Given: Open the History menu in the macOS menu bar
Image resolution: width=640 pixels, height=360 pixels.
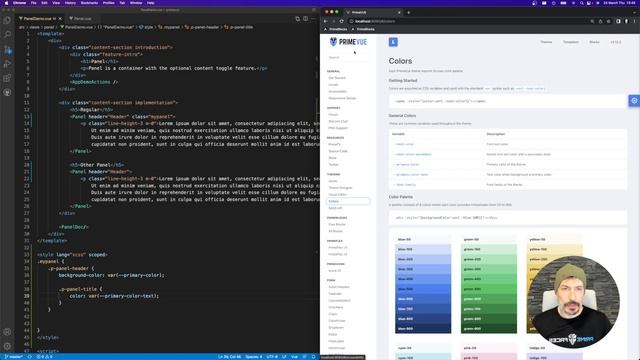Looking at the screenshot, I should click(70, 3).
